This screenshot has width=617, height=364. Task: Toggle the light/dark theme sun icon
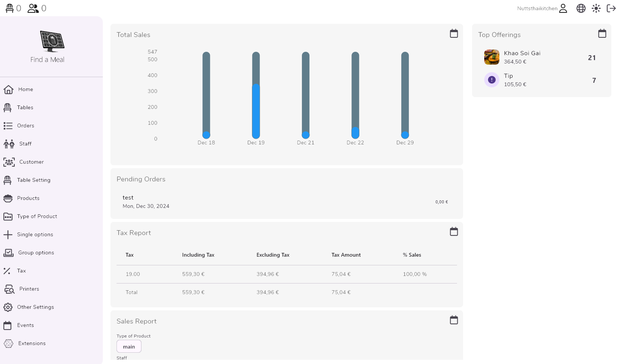596,8
